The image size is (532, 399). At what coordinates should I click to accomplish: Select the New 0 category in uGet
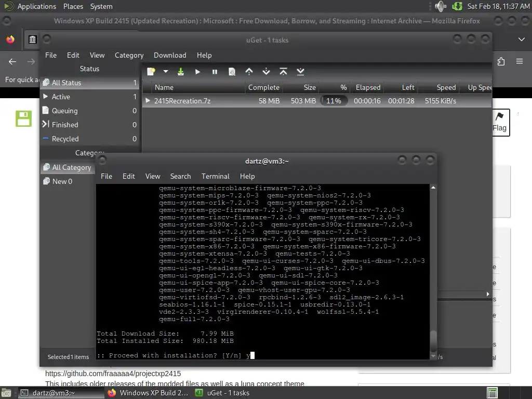click(x=68, y=181)
